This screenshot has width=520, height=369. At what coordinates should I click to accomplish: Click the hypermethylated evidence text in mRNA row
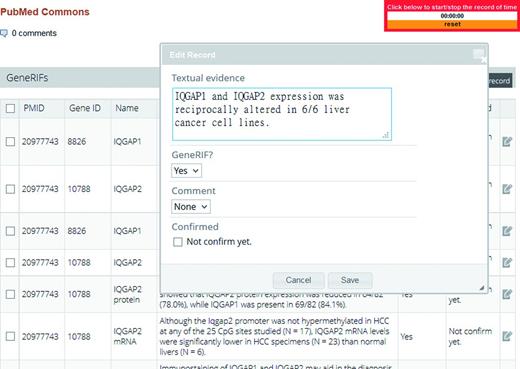click(274, 336)
